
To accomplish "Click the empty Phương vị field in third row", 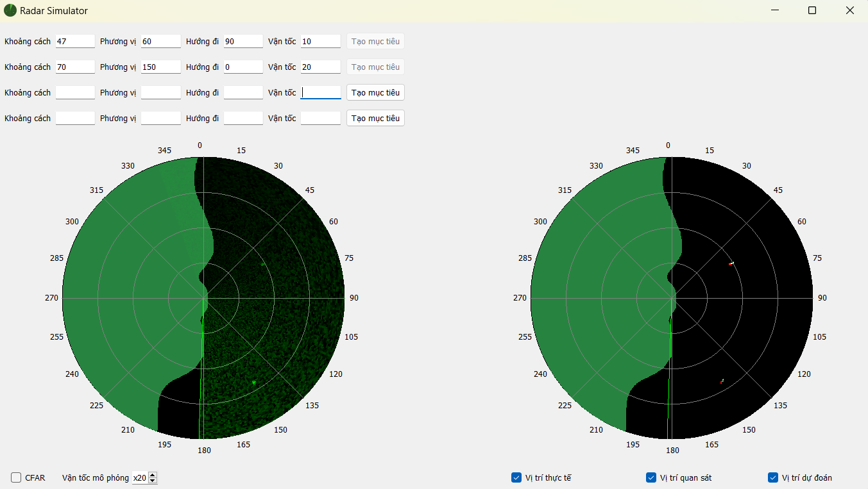I will [161, 92].
